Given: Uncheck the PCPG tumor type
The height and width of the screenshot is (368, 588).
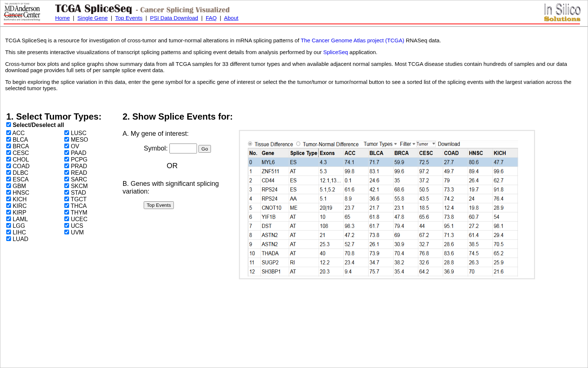Looking at the screenshot, I should pos(67,159).
